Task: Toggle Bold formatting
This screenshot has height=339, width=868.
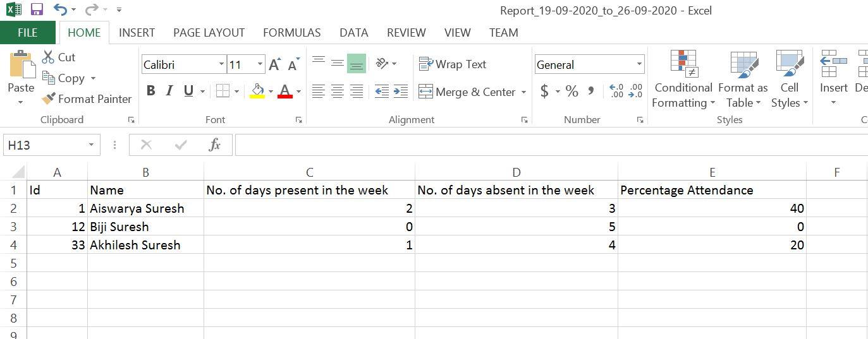Action: coord(150,91)
